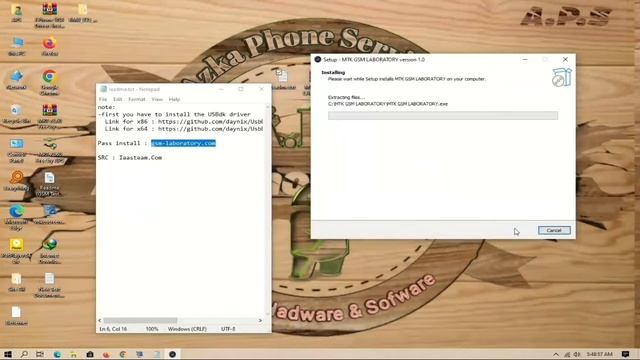Click the 'Installing' heading in Setup
The image size is (640, 360).
pos(333,72)
